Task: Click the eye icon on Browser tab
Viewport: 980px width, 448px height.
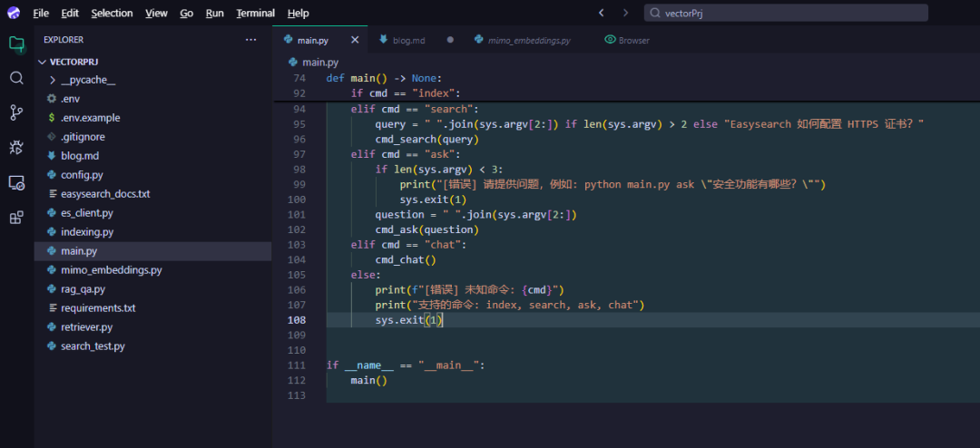Action: click(x=610, y=40)
